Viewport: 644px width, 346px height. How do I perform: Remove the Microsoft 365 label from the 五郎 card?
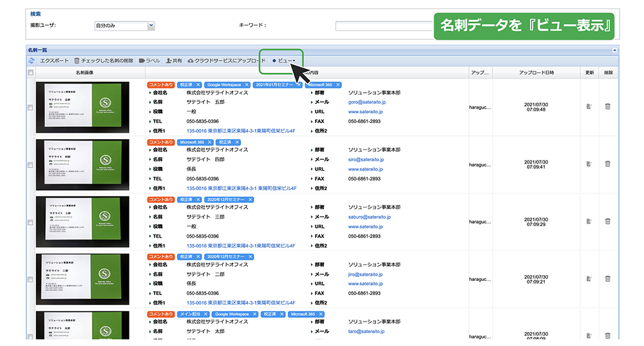click(337, 85)
